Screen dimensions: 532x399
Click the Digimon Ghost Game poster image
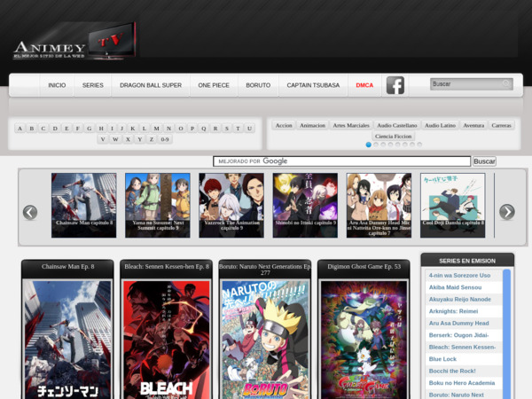click(364, 340)
